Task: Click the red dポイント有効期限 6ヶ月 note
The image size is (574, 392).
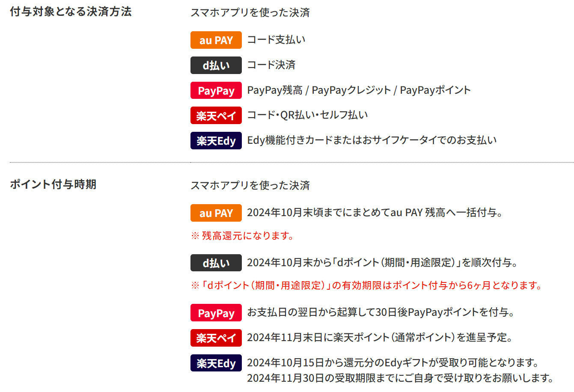Action: click(x=366, y=285)
